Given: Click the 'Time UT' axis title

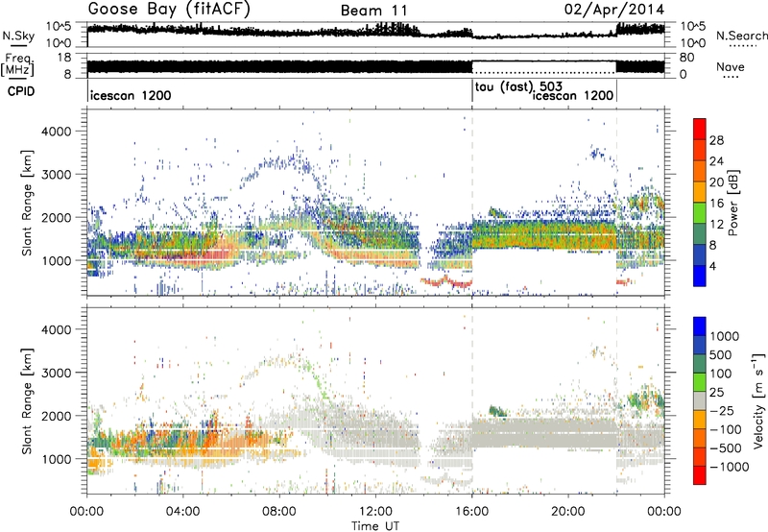Looking at the screenshot, I should (x=375, y=526).
